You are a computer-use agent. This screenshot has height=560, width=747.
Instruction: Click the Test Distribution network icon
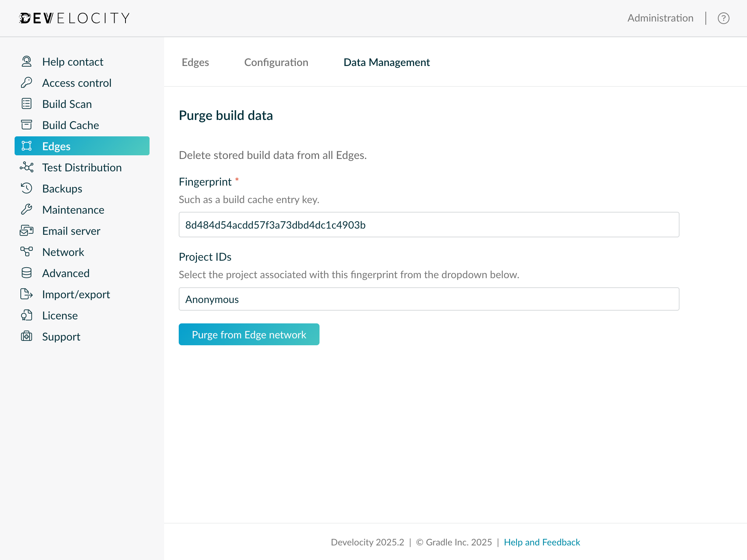(x=26, y=167)
